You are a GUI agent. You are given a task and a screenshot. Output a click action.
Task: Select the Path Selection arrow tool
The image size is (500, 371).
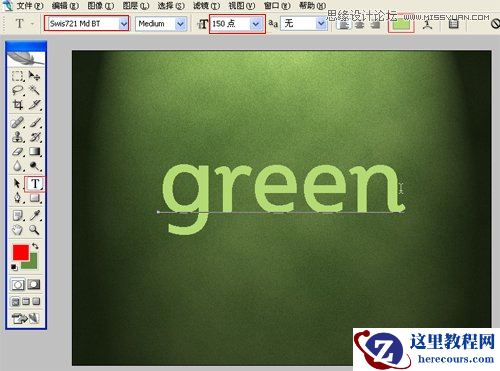(x=17, y=183)
